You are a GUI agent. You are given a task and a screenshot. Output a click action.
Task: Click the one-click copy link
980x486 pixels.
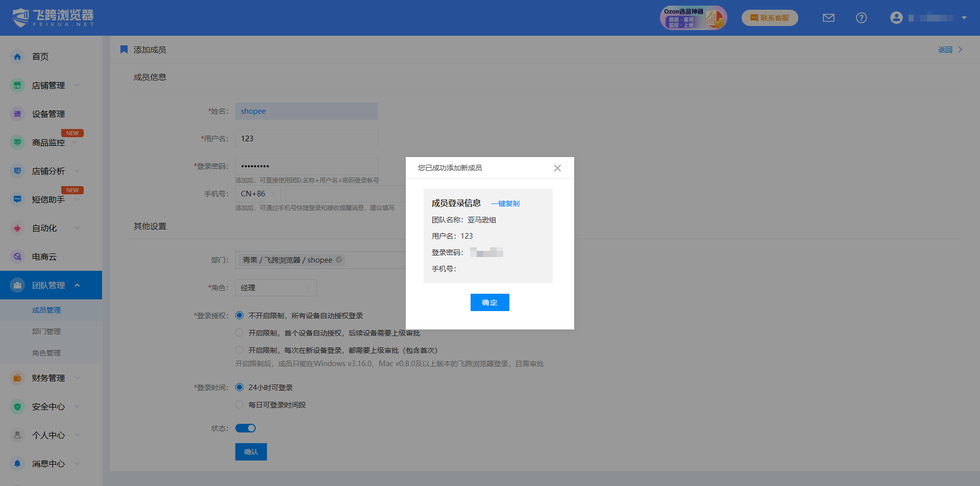click(x=505, y=203)
